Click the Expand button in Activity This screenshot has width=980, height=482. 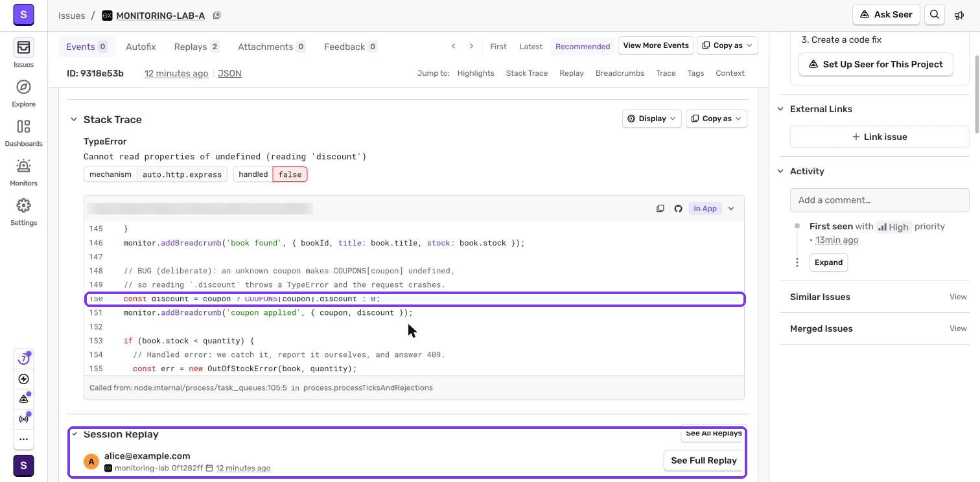click(x=828, y=262)
